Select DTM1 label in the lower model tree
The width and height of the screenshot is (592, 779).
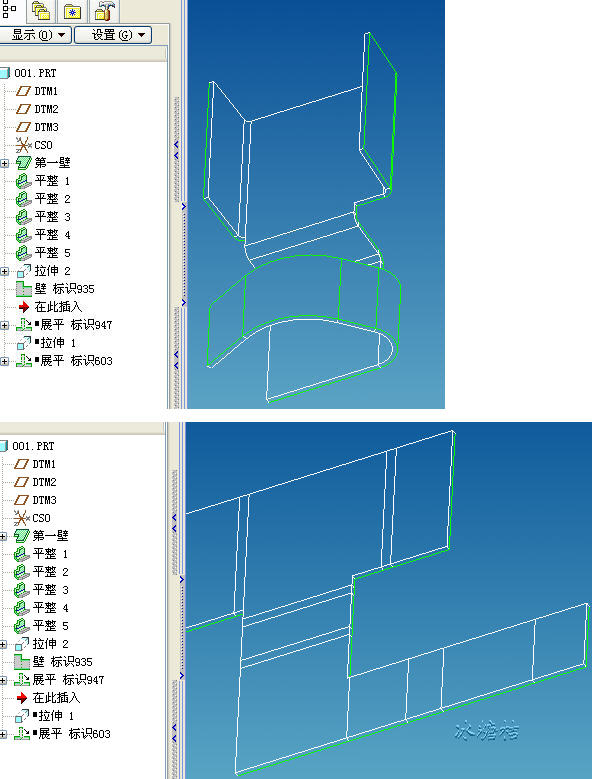(x=44, y=464)
